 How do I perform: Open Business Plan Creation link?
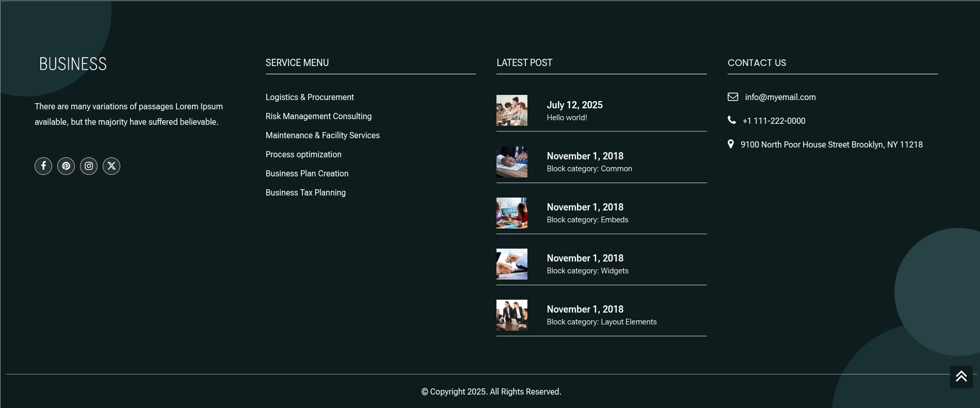(x=307, y=173)
